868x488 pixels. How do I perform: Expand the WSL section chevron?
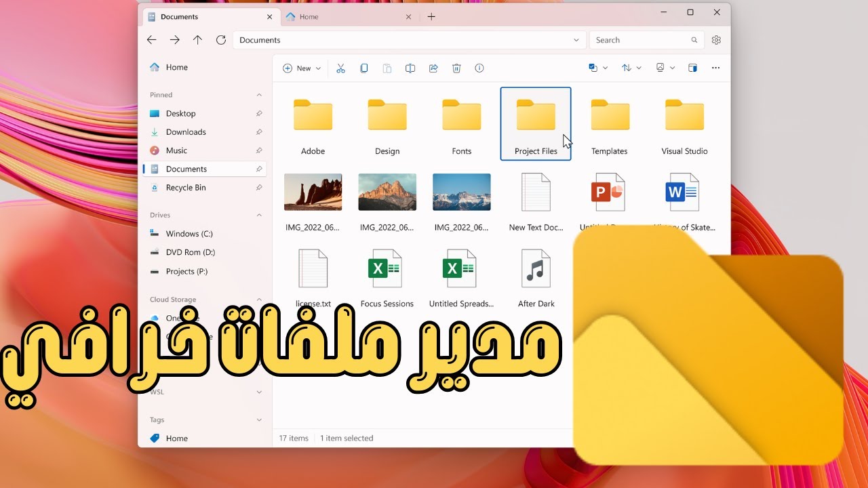point(259,392)
